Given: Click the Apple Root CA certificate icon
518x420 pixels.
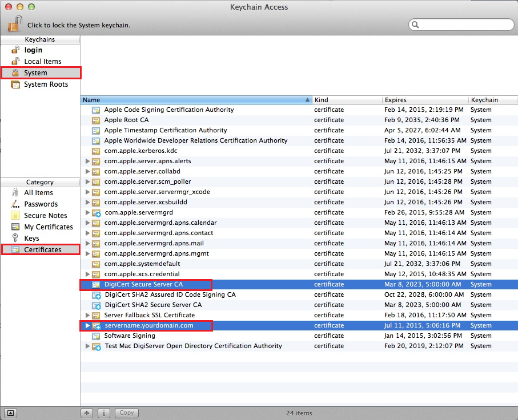Looking at the screenshot, I should click(96, 120).
